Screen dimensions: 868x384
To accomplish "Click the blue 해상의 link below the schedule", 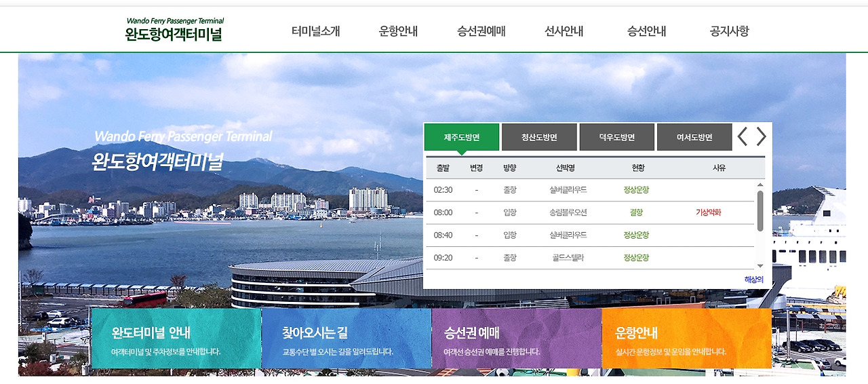I will (753, 280).
